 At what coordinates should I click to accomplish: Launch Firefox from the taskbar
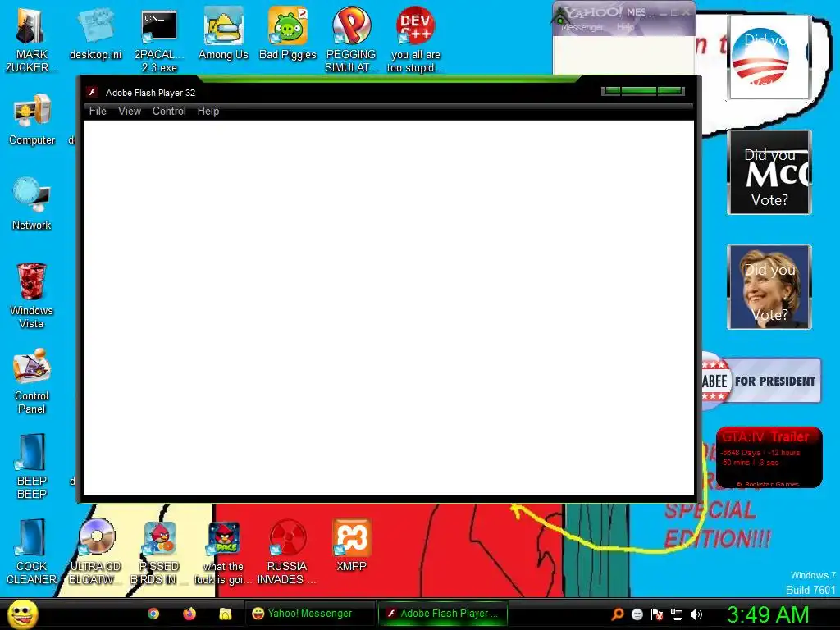coord(189,614)
